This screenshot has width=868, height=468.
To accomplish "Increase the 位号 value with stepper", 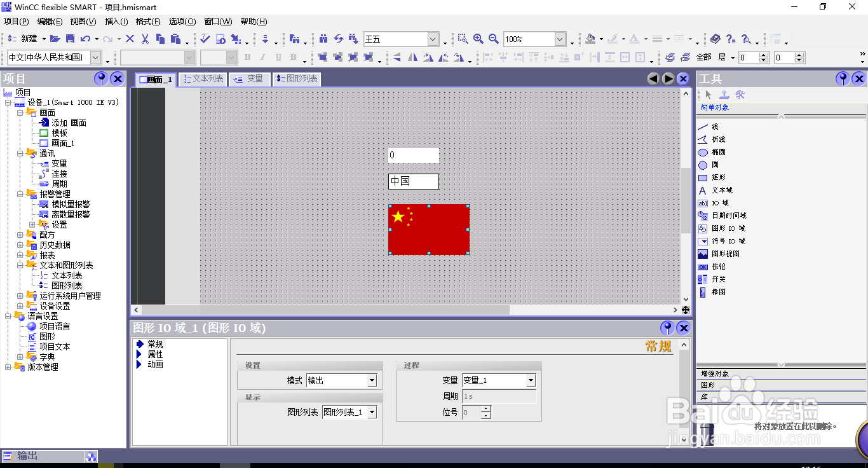I will (485, 410).
